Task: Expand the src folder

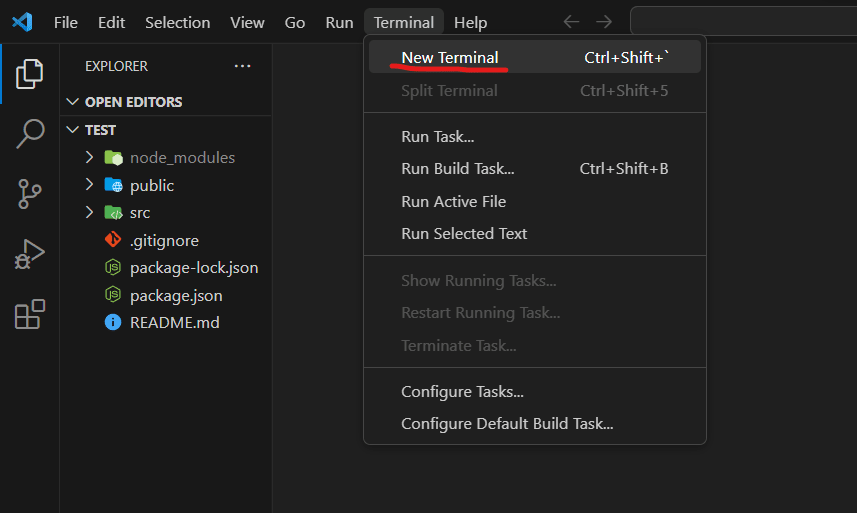Action: 140,212
